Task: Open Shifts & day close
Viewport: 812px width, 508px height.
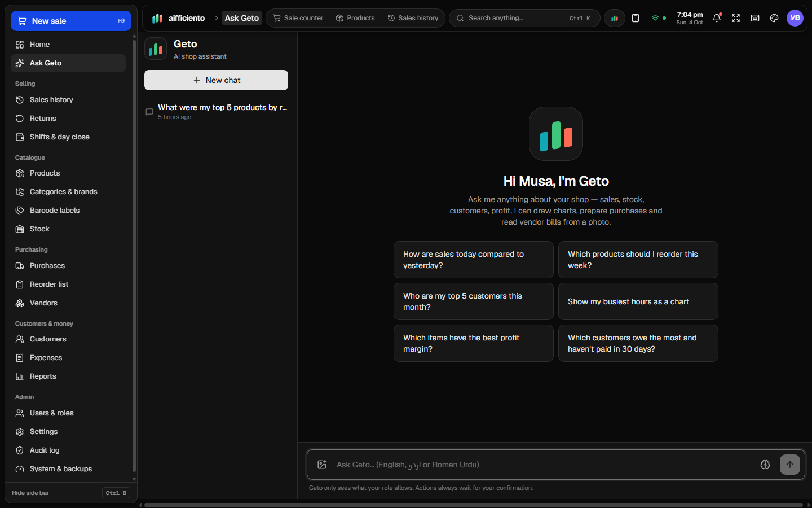Action: point(68,137)
